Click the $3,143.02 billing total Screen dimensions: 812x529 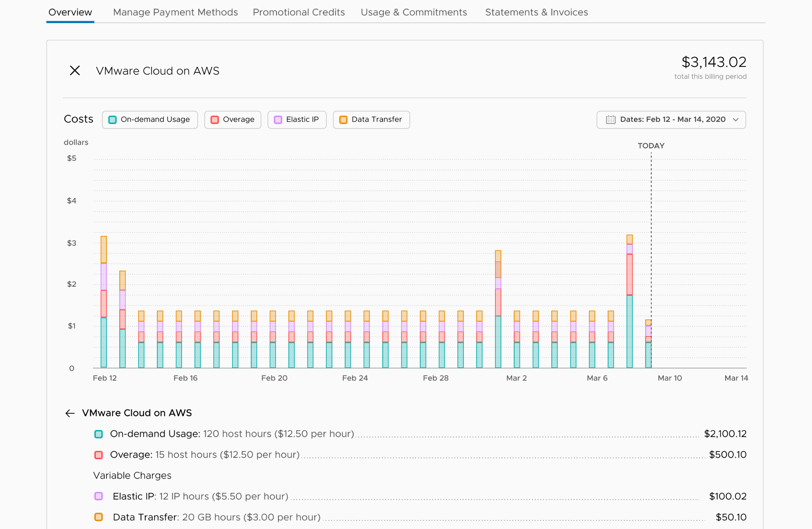714,62
